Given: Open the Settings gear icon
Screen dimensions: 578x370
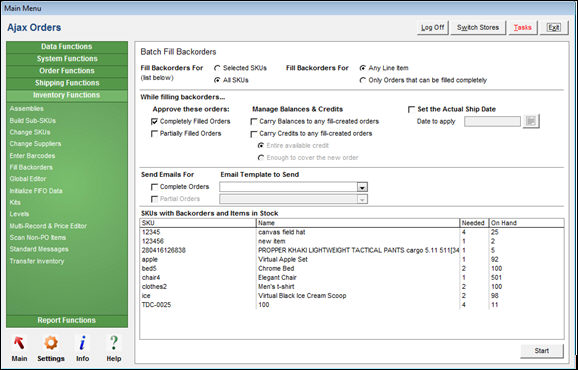Looking at the screenshot, I should (x=51, y=343).
